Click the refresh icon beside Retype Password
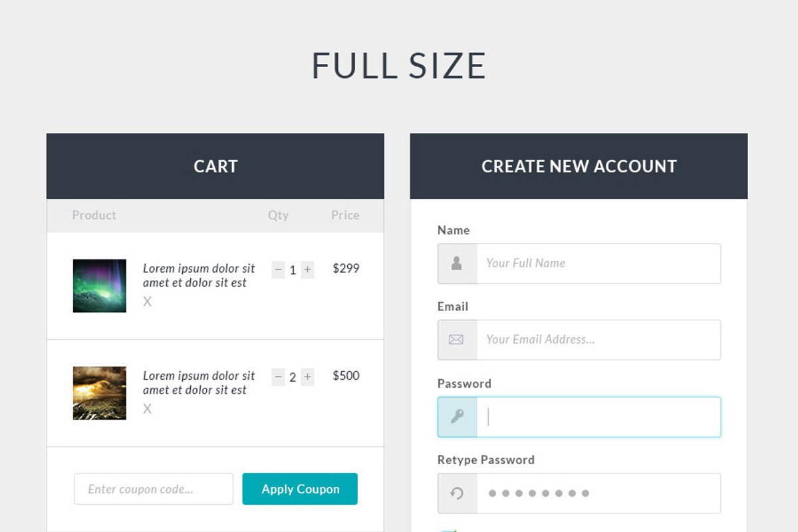This screenshot has width=798, height=532. (456, 493)
